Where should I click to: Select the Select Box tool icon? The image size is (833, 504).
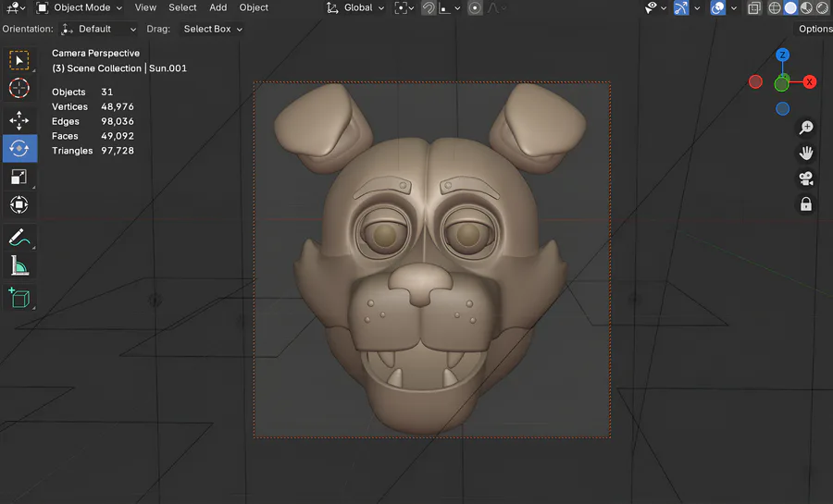[19, 60]
